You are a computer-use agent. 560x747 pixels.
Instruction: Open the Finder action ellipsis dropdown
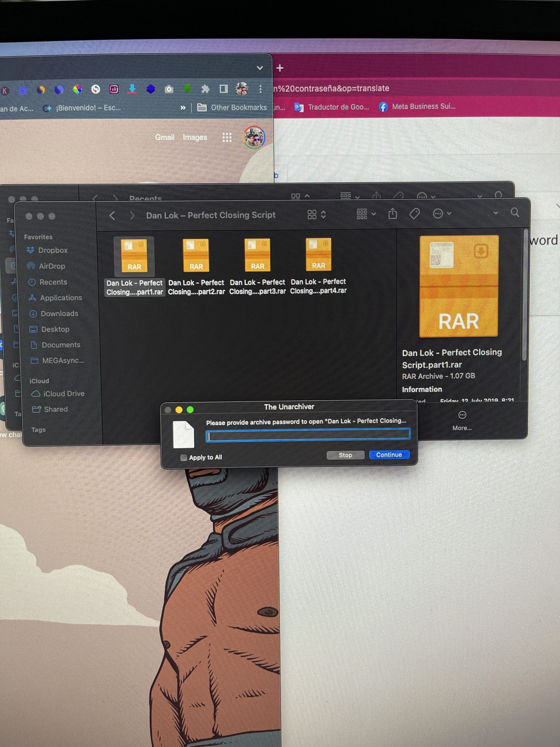pyautogui.click(x=442, y=213)
